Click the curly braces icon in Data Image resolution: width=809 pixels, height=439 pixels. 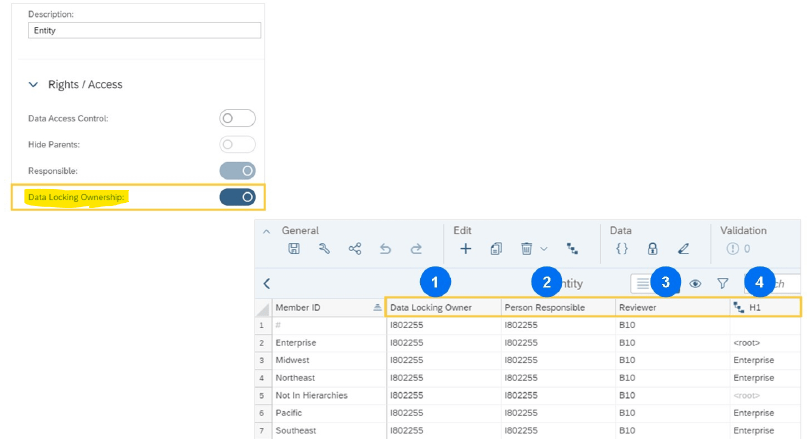tap(621, 249)
